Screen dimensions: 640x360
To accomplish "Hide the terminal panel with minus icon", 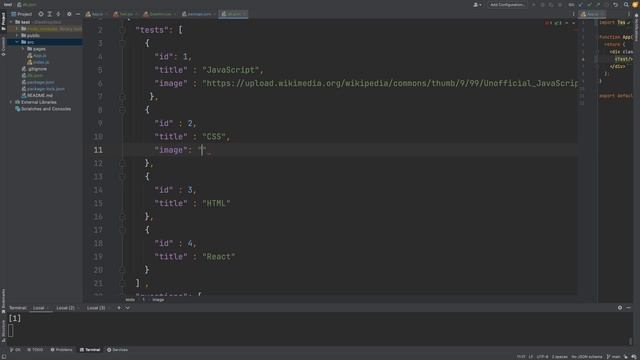I will coord(629,307).
